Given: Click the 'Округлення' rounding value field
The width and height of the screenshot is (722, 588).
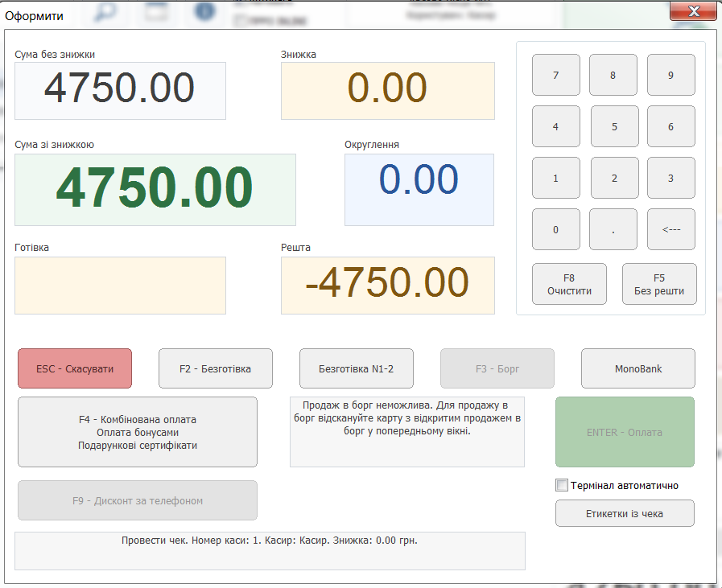Looking at the screenshot, I should (x=419, y=190).
